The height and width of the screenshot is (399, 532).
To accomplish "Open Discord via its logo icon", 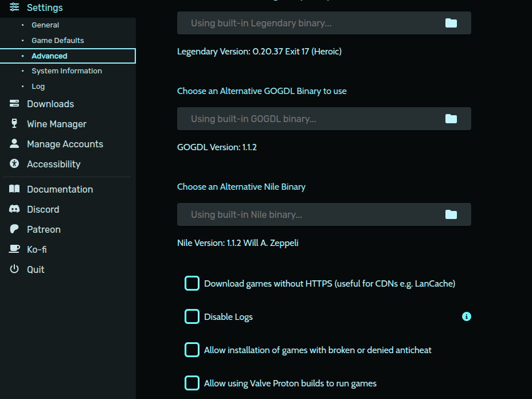I will pos(14,209).
